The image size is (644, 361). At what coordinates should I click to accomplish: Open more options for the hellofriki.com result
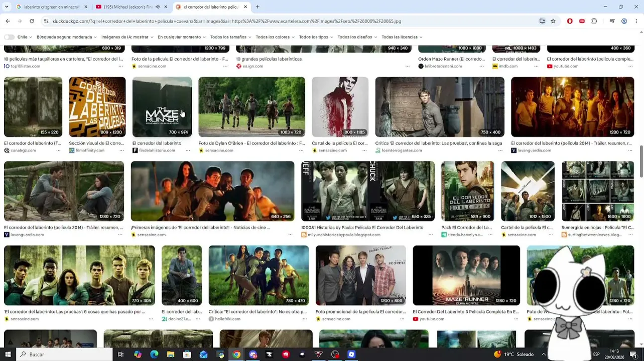[x=305, y=319]
